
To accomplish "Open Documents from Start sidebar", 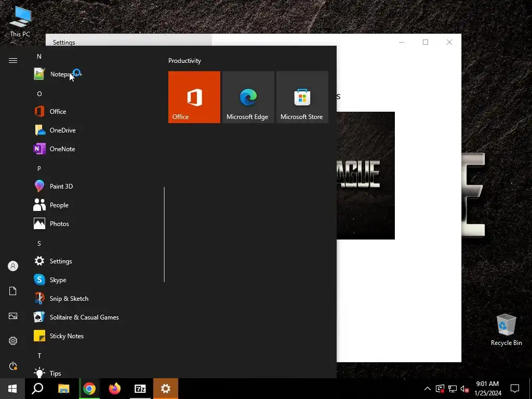I will click(13, 291).
